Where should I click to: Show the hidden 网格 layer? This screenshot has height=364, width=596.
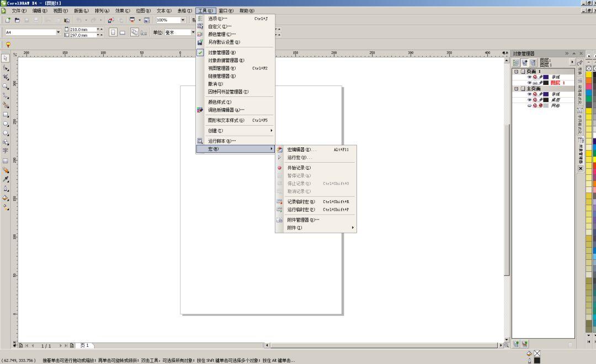click(529, 105)
